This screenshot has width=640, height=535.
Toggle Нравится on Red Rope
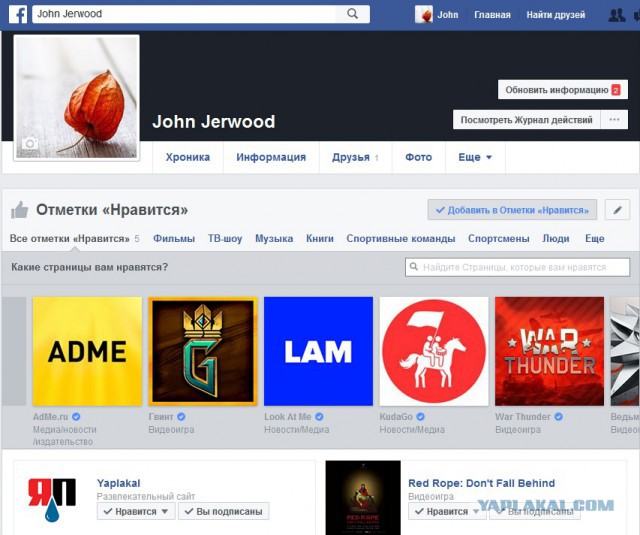coord(447,511)
